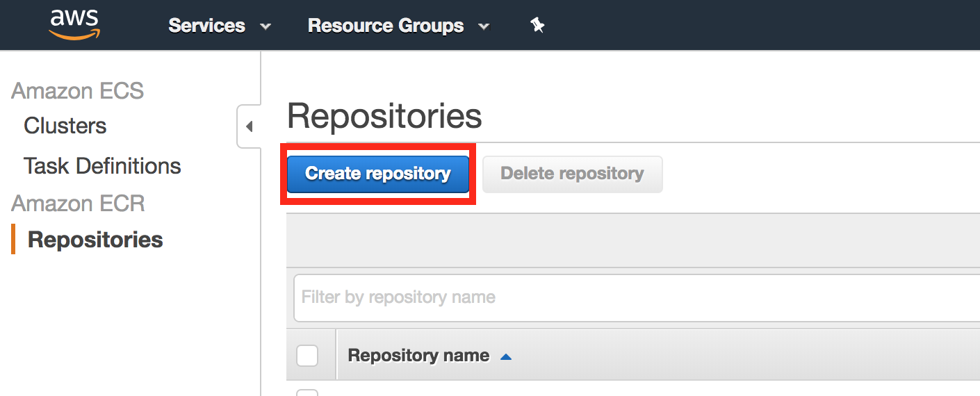Open the Resource Groups menu
The image size is (980, 396).
pos(386,26)
